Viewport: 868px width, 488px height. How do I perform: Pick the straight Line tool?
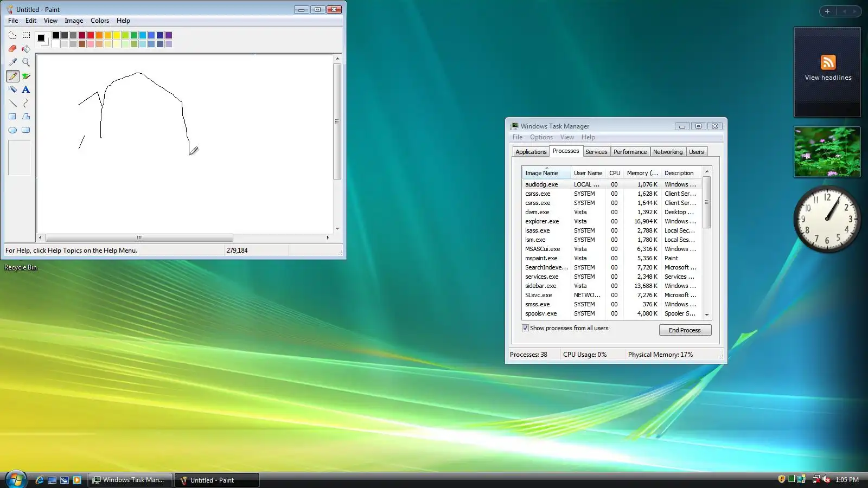pos(12,103)
